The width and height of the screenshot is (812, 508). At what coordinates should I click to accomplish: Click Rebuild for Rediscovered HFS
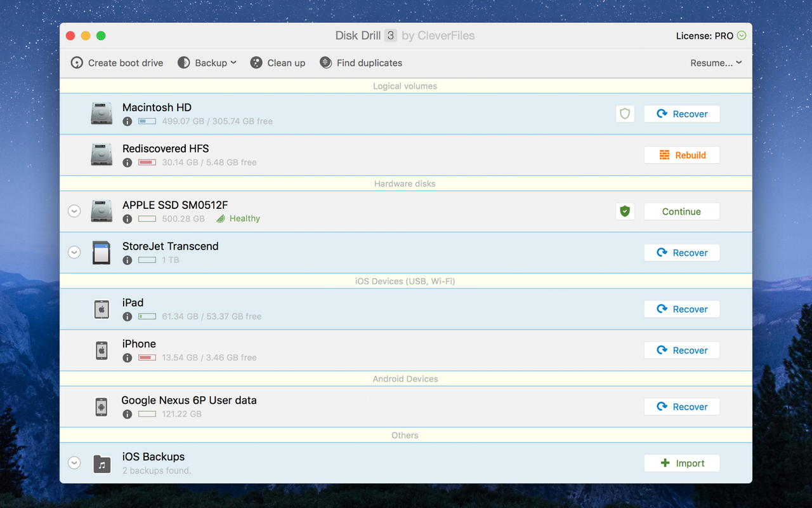(x=682, y=156)
